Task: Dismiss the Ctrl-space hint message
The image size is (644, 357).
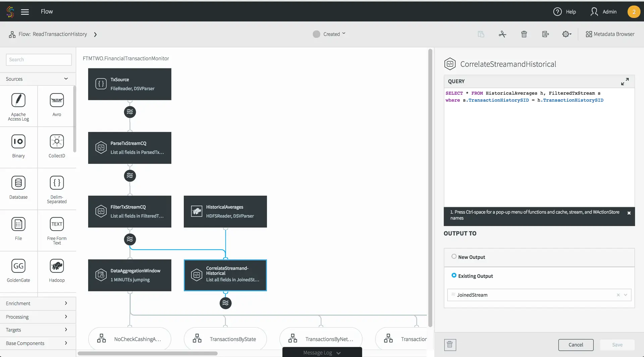Action: pos(629,213)
